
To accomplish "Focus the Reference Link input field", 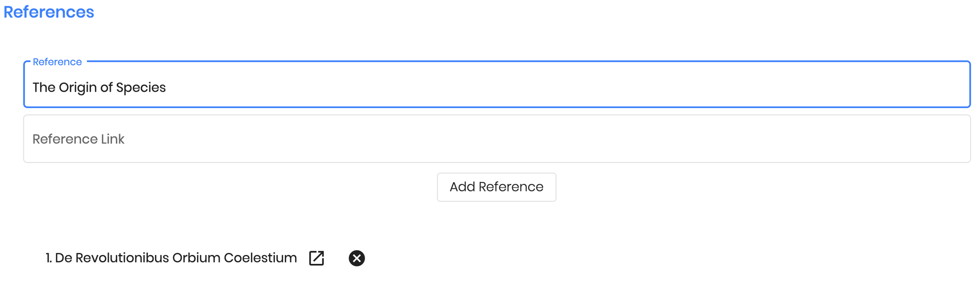I will 497,139.
